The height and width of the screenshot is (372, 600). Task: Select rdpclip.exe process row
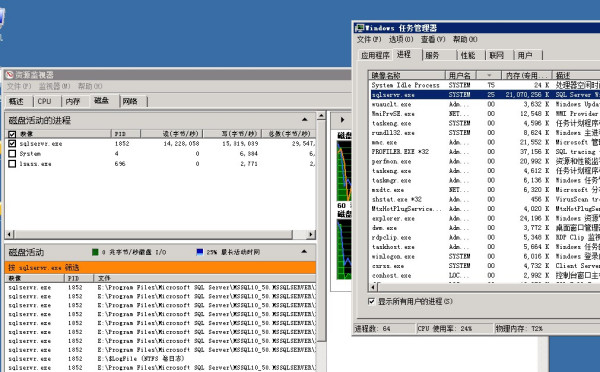point(484,237)
